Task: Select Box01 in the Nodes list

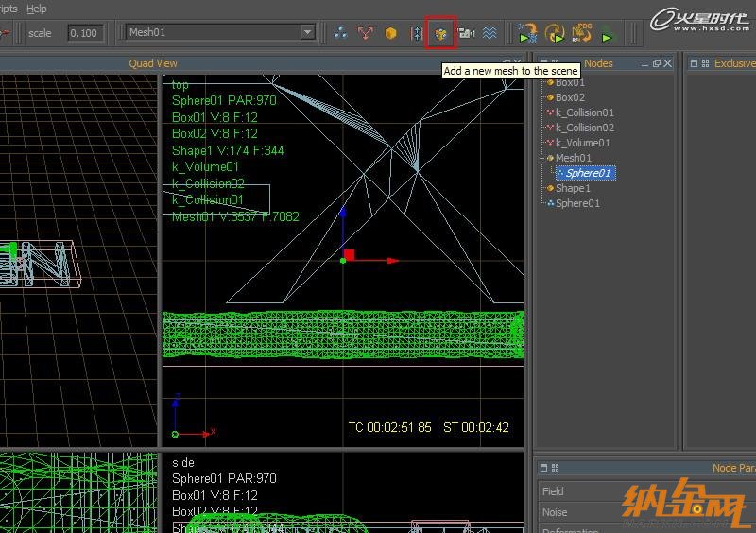Action: [x=570, y=82]
